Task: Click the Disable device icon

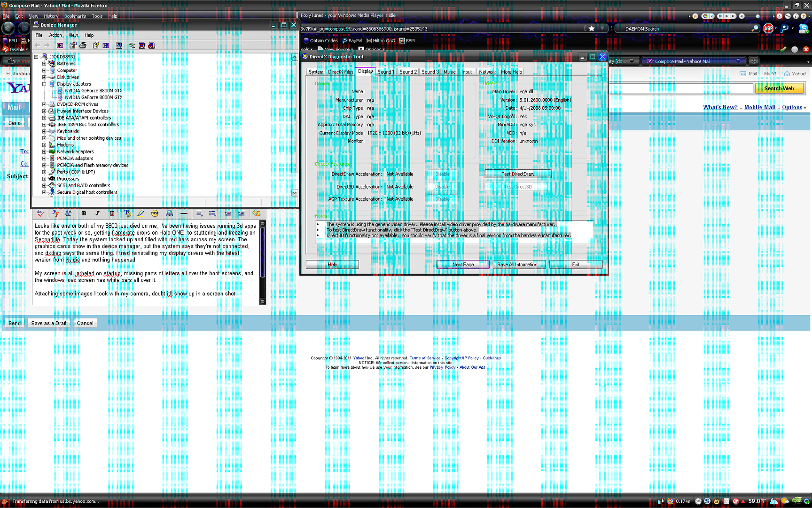Action: coord(152,46)
